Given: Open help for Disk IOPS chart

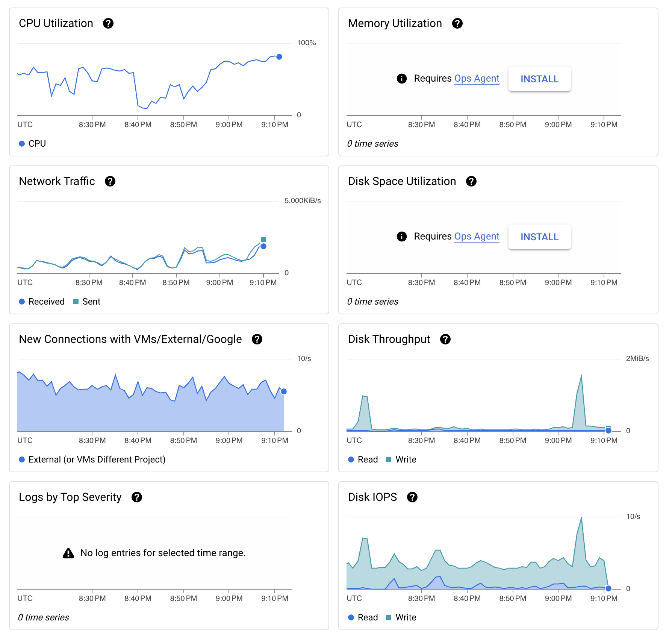Looking at the screenshot, I should 412,497.
